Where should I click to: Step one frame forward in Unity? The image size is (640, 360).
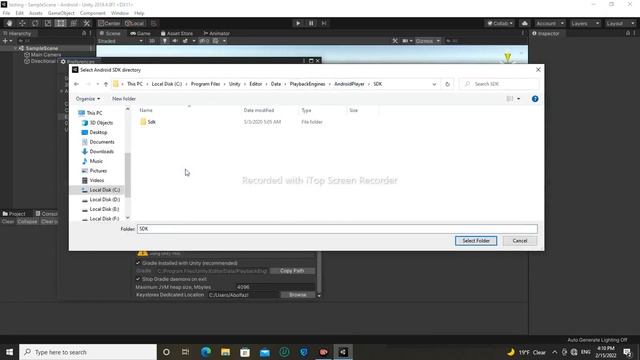click(324, 23)
